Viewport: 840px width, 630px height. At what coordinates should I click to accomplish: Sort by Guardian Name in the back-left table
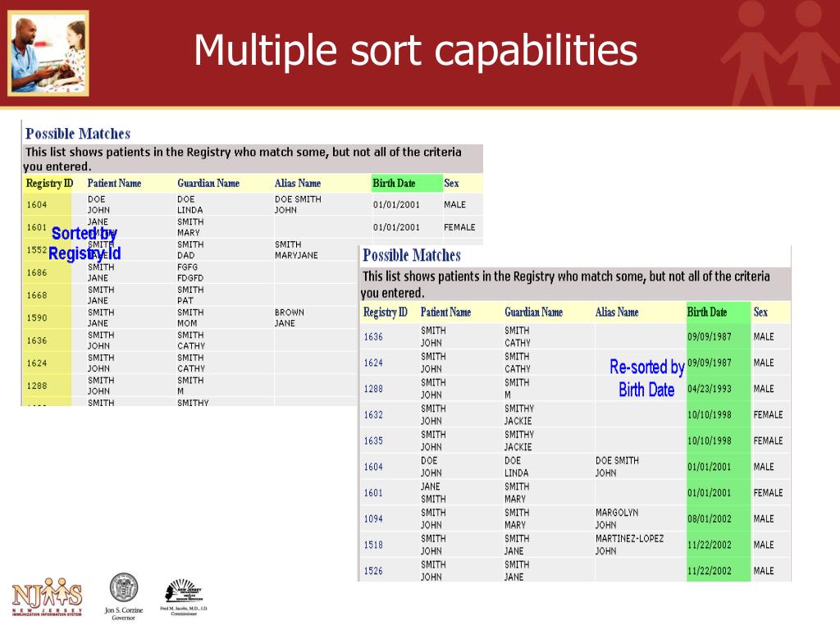[x=208, y=183]
